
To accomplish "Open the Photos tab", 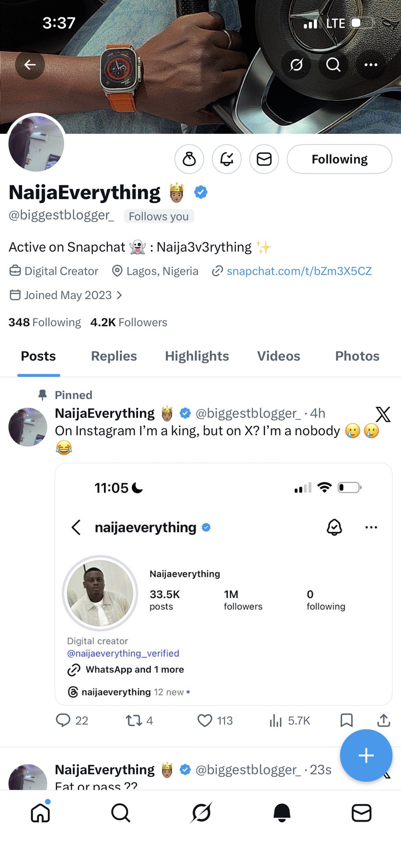I will point(357,356).
